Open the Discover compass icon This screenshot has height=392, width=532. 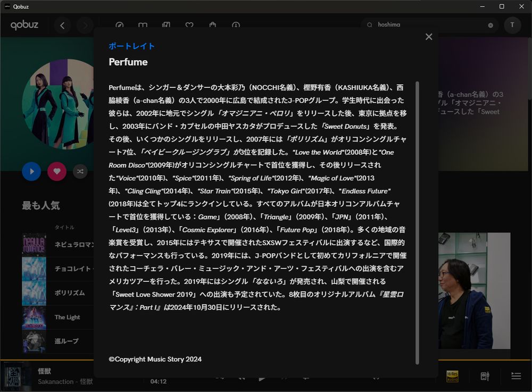click(119, 25)
